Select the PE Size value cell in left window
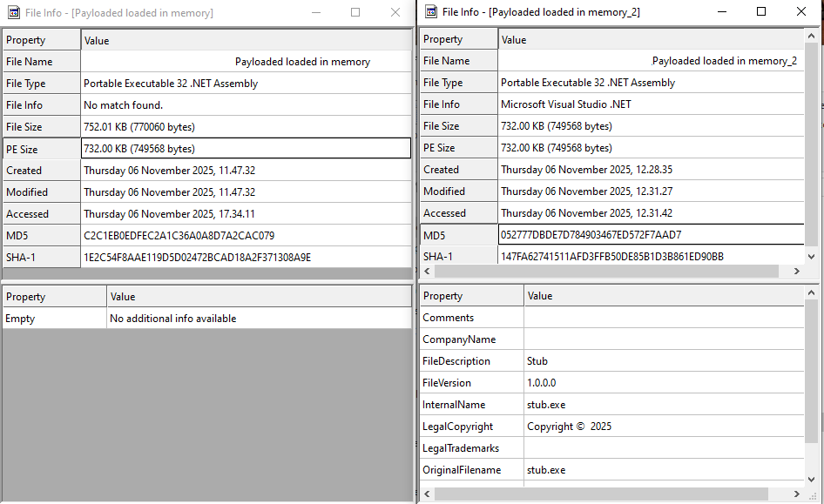 [246, 149]
